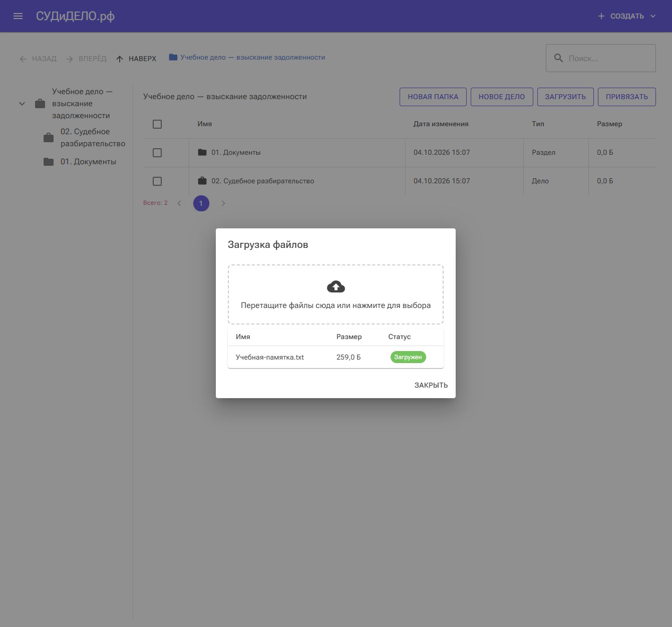
Task: Expand the СОЗДАТЬ dropdown chevron
Action: (652, 16)
